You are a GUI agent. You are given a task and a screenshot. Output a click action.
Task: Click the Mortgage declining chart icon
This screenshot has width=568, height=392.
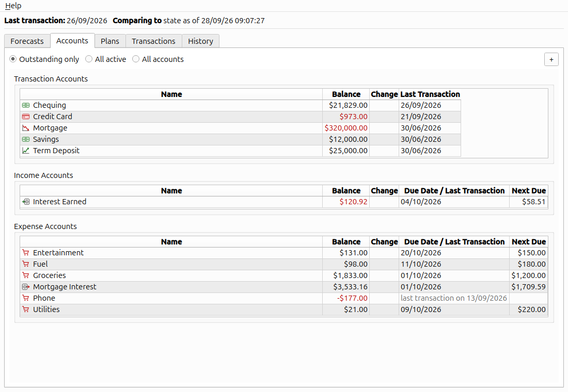(26, 128)
